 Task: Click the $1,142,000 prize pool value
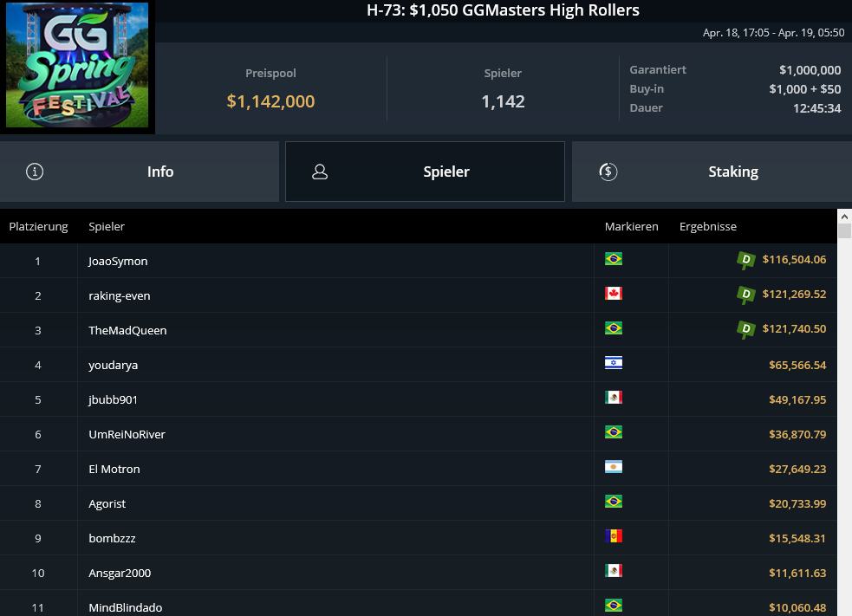click(x=270, y=101)
